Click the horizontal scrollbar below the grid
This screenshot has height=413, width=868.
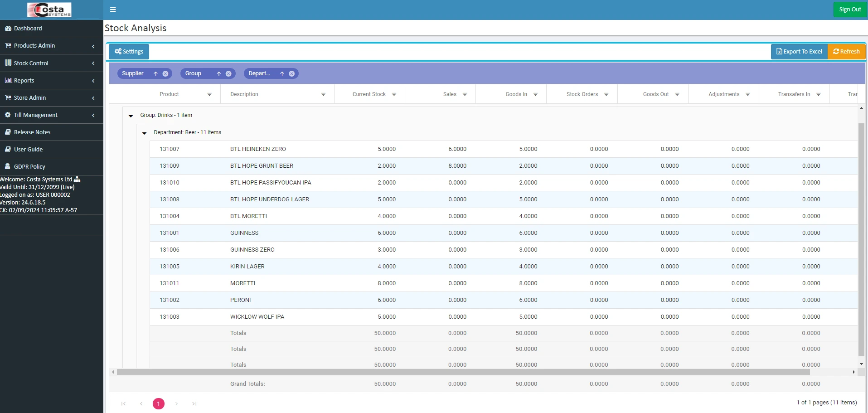click(x=462, y=372)
